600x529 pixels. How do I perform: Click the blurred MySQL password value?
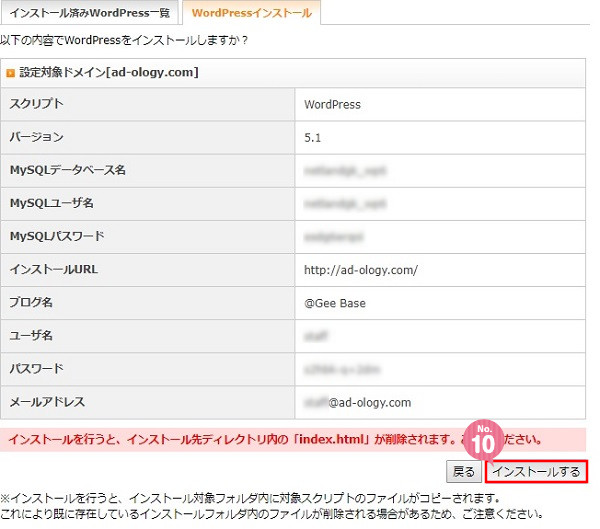click(x=333, y=237)
